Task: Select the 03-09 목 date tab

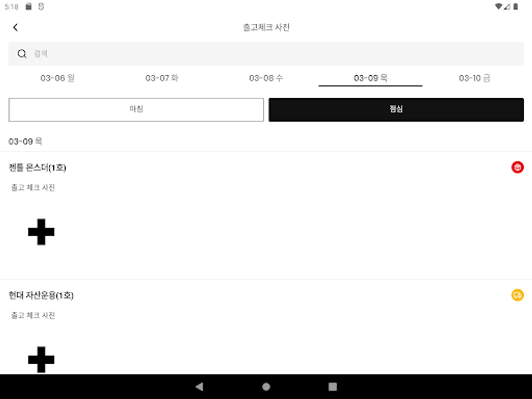Action: [371, 78]
